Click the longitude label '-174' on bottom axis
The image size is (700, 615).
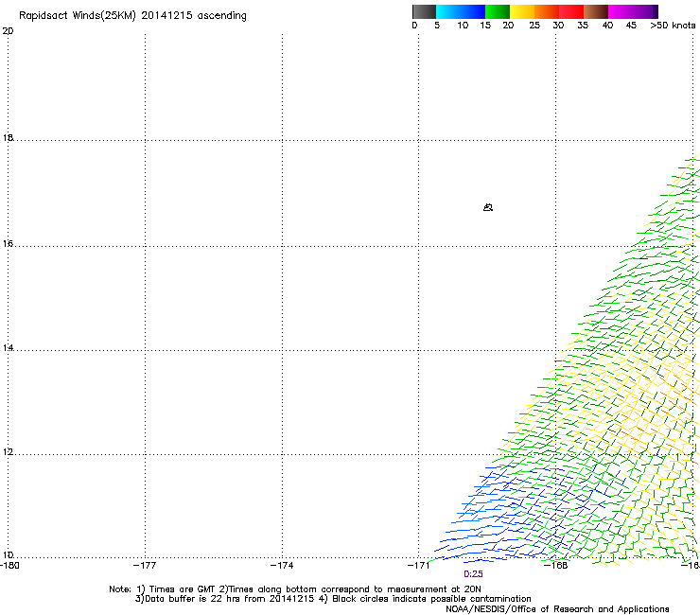coord(282,566)
